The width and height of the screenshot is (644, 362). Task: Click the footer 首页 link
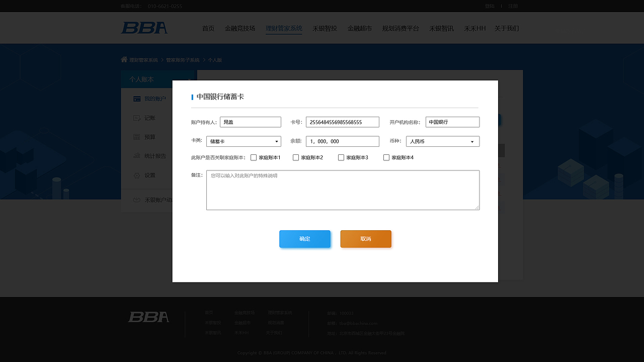(209, 313)
